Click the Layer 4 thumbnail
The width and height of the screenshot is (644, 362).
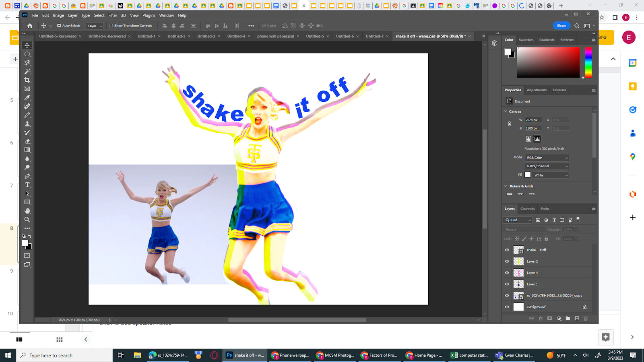[x=518, y=273]
